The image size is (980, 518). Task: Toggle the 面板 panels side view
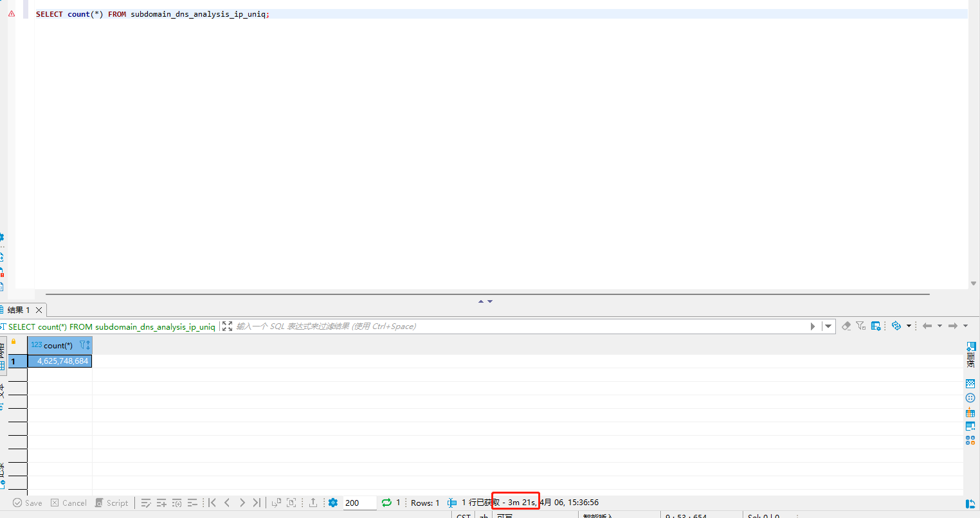[970, 355]
